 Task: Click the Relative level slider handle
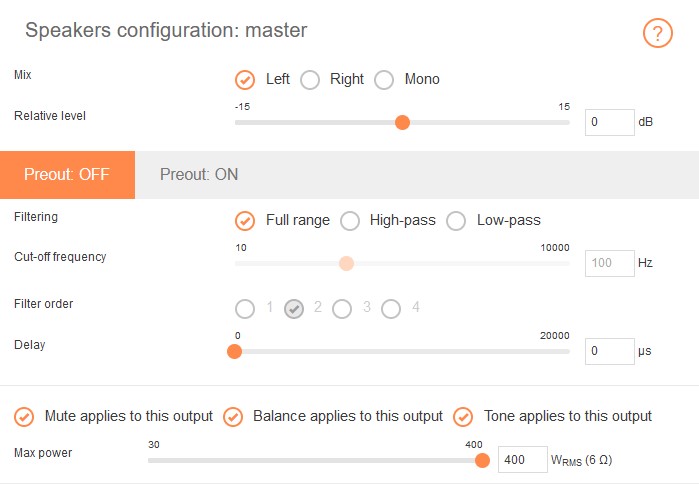[x=402, y=122]
